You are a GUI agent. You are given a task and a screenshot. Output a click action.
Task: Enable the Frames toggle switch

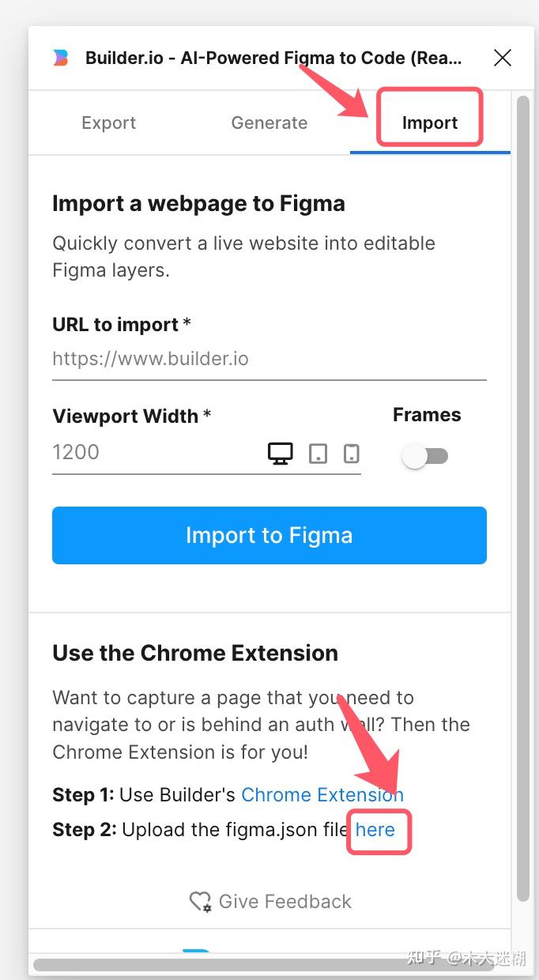tap(426, 456)
